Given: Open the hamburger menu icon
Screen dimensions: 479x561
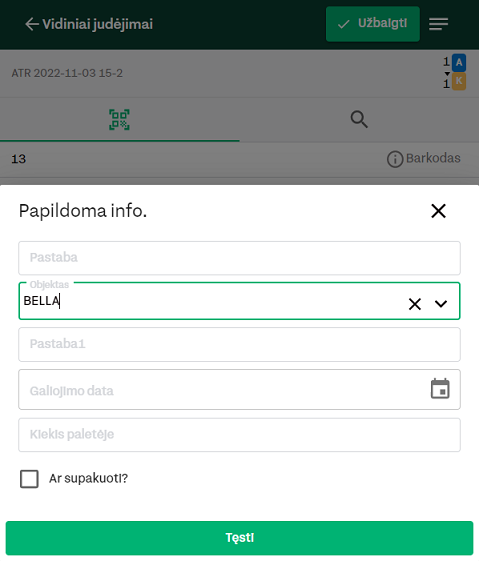Looking at the screenshot, I should [438, 24].
